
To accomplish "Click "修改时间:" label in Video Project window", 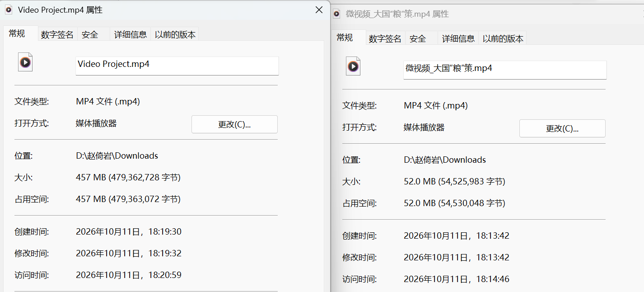I will click(32, 254).
